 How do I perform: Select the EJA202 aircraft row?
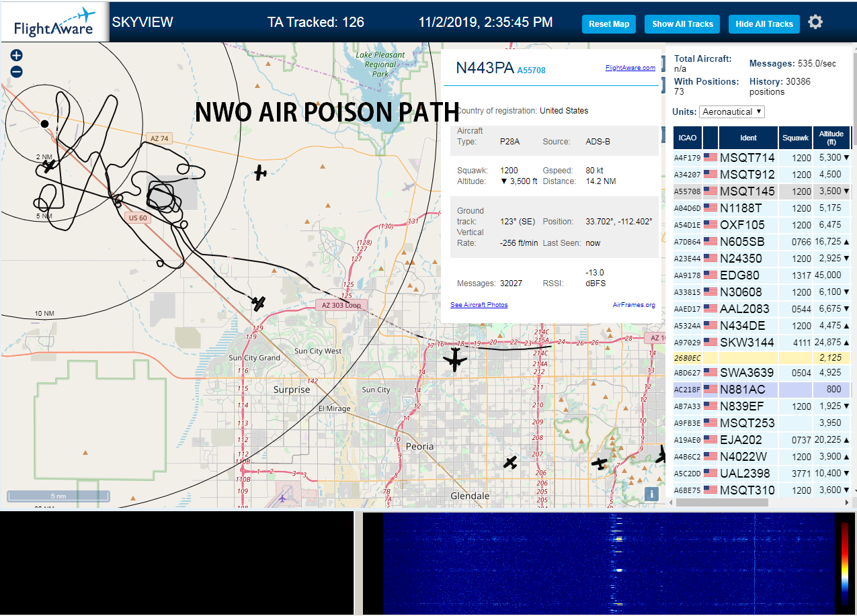(762, 440)
